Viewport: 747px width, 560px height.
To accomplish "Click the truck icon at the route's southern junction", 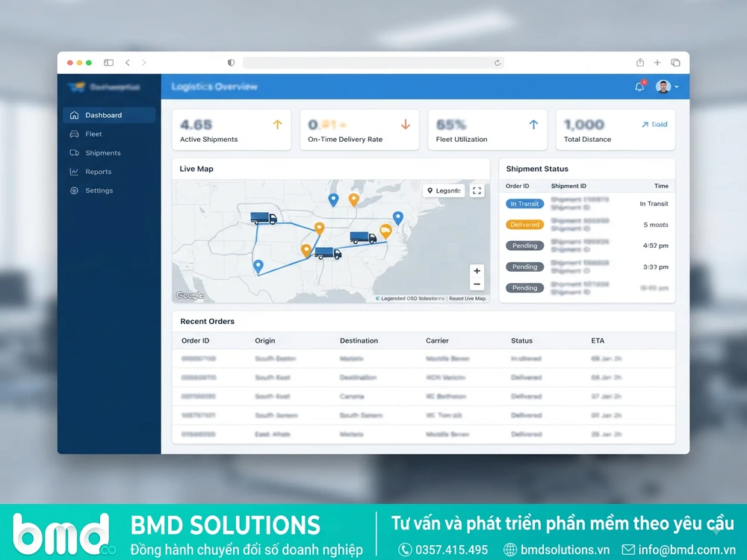I will [328, 253].
